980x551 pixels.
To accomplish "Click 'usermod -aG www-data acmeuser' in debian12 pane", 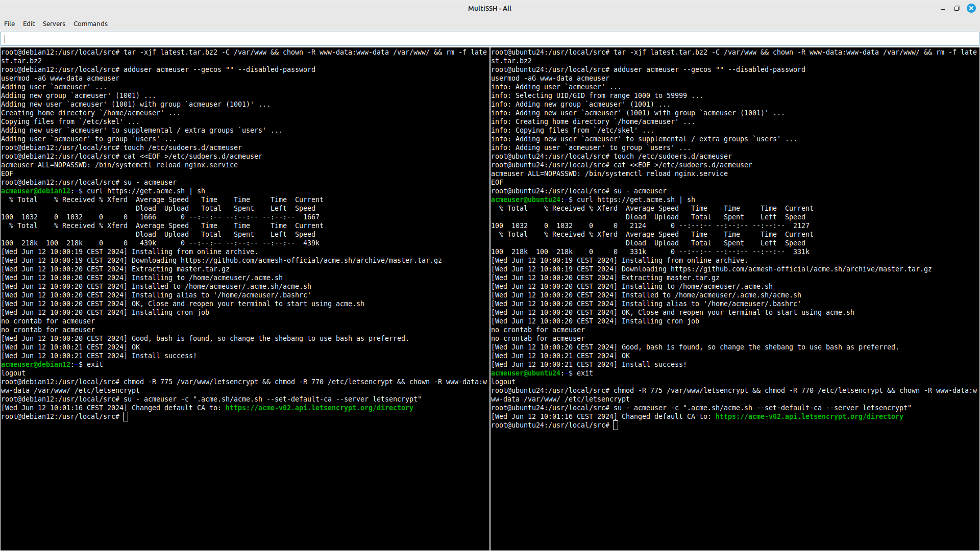I will (x=60, y=78).
